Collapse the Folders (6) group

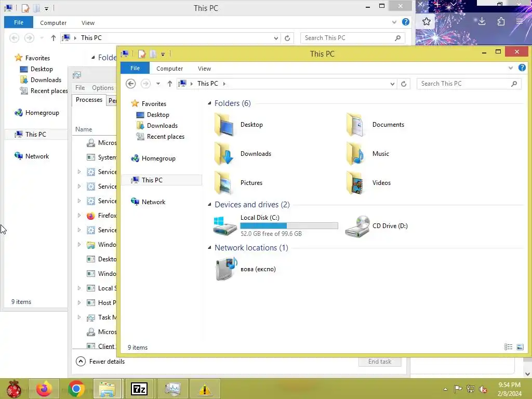209,103
